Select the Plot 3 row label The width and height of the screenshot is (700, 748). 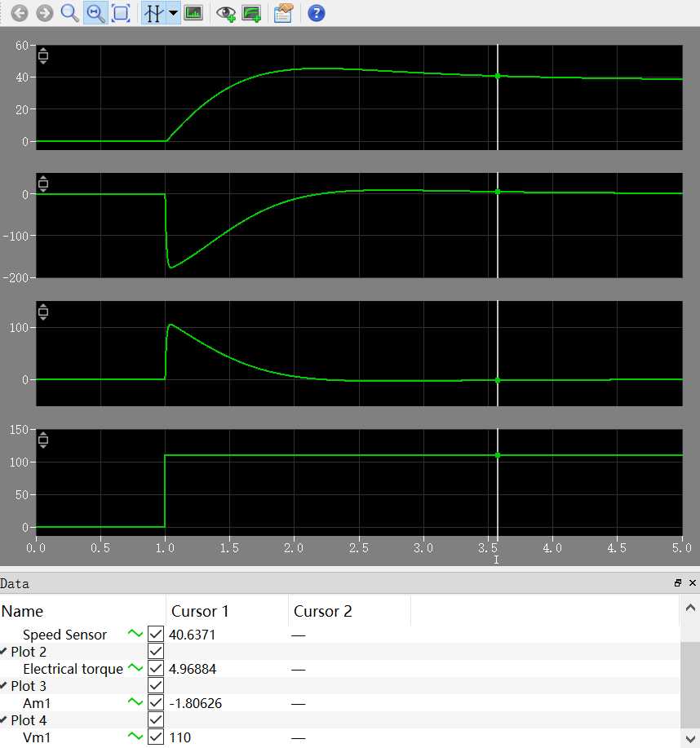29,686
